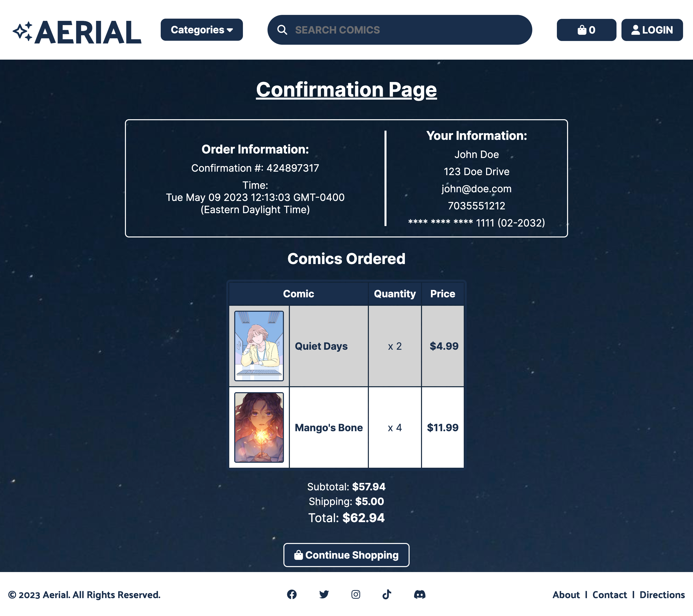The image size is (693, 616).
Task: Open the Categories chevron arrow
Action: point(229,30)
